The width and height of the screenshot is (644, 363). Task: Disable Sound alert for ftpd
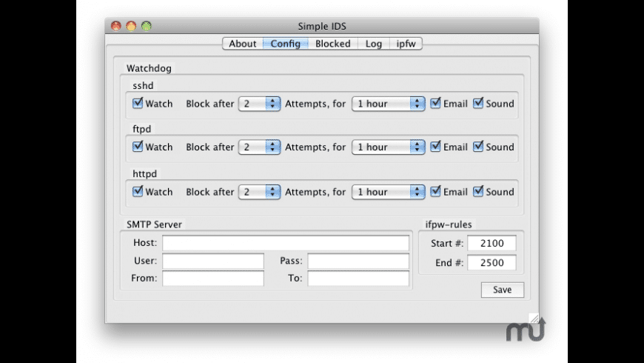click(478, 147)
